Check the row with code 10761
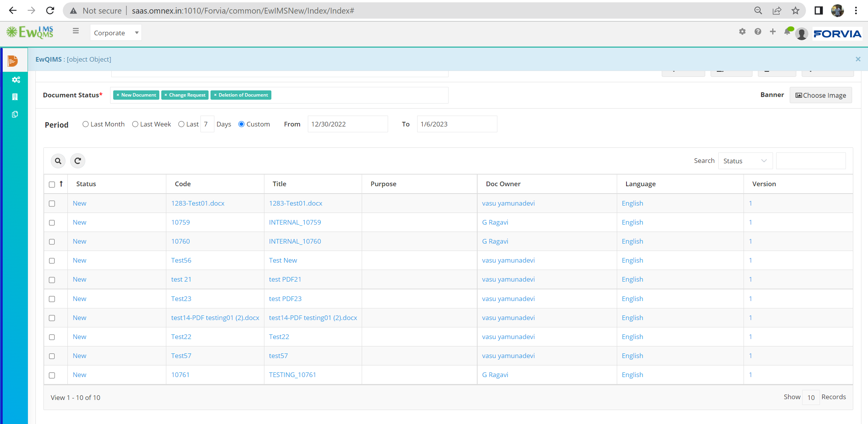 [52, 375]
